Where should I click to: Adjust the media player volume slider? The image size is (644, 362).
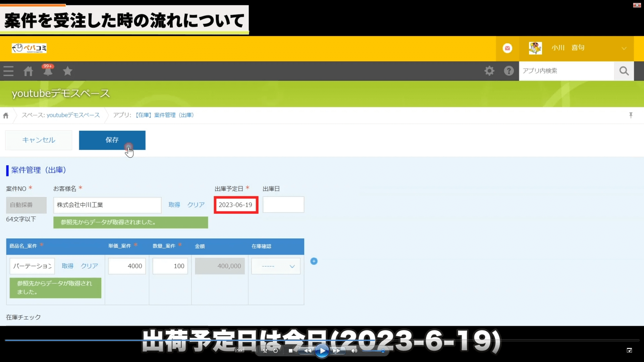point(373,351)
